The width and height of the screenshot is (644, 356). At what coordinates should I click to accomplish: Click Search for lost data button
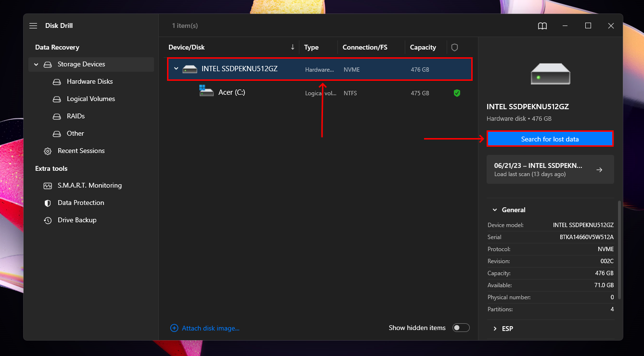pos(550,139)
